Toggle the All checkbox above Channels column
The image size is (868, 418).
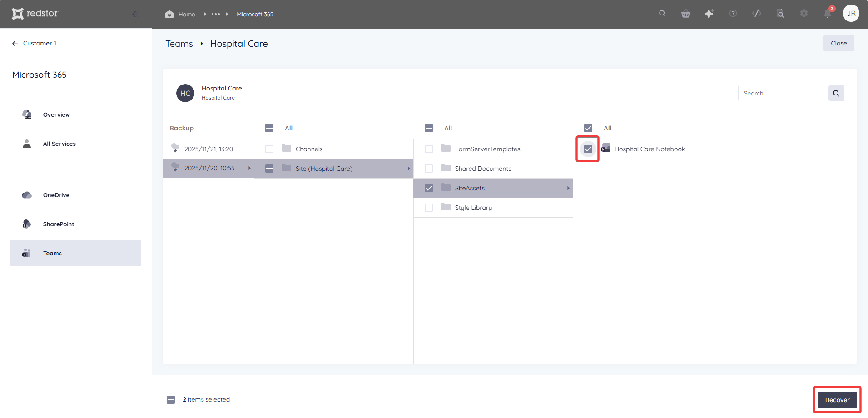coord(269,128)
